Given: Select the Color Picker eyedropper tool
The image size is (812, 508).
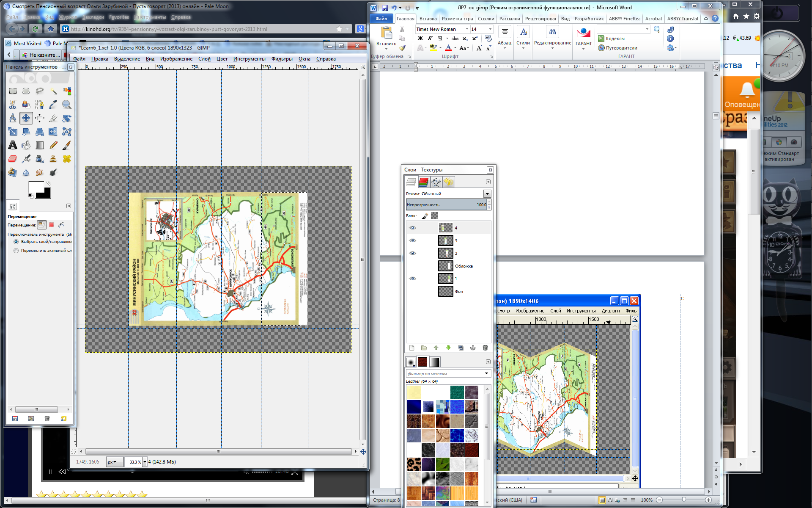Looking at the screenshot, I should [53, 105].
